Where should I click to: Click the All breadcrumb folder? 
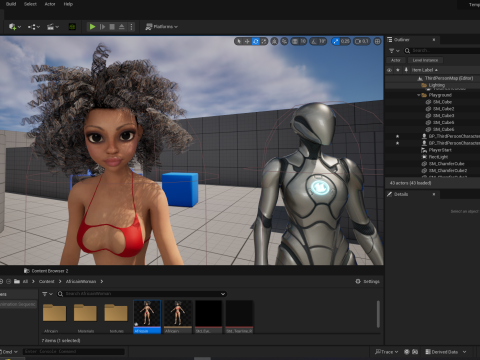coord(25,282)
